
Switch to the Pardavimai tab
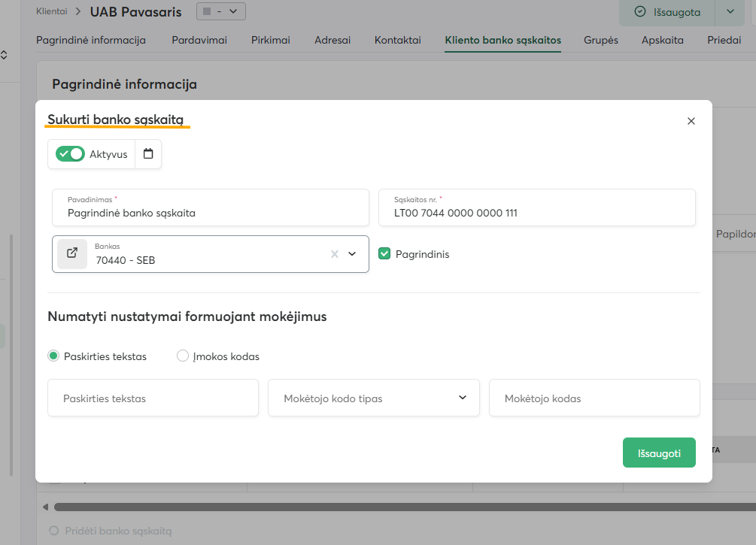point(199,40)
